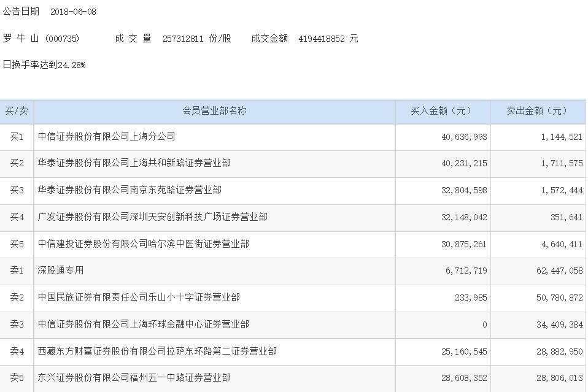Click the 深股通专用 seat name
588x392 pixels.
click(61, 270)
